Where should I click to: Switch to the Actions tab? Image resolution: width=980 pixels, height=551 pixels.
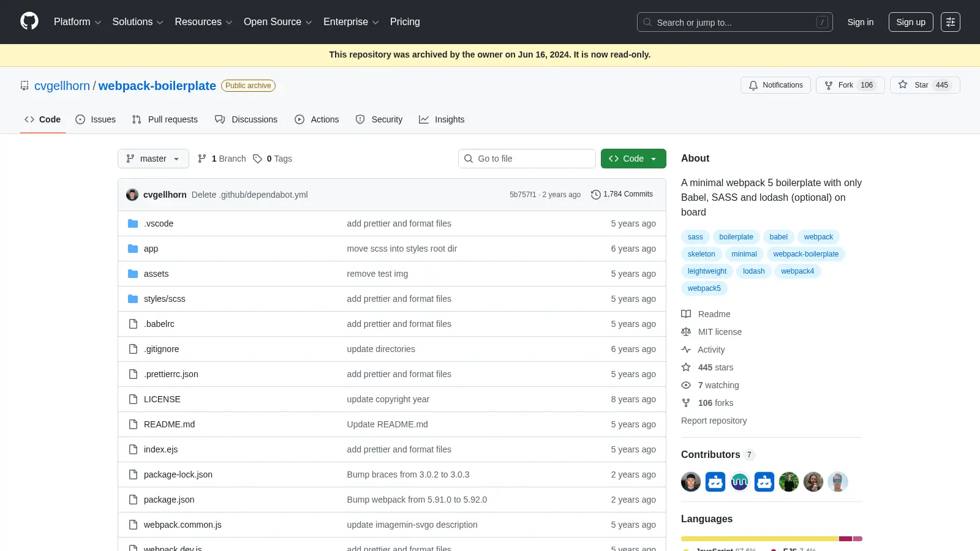317,119
